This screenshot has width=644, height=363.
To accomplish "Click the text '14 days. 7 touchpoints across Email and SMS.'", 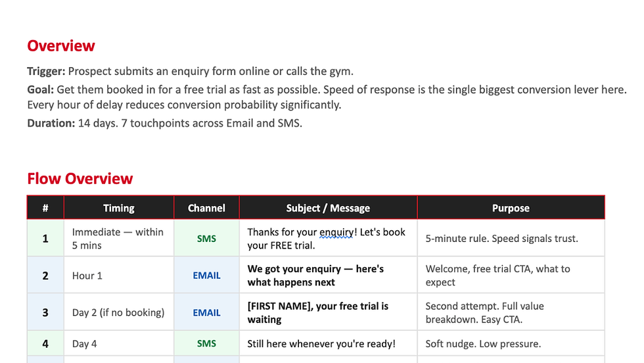I will coord(190,124).
